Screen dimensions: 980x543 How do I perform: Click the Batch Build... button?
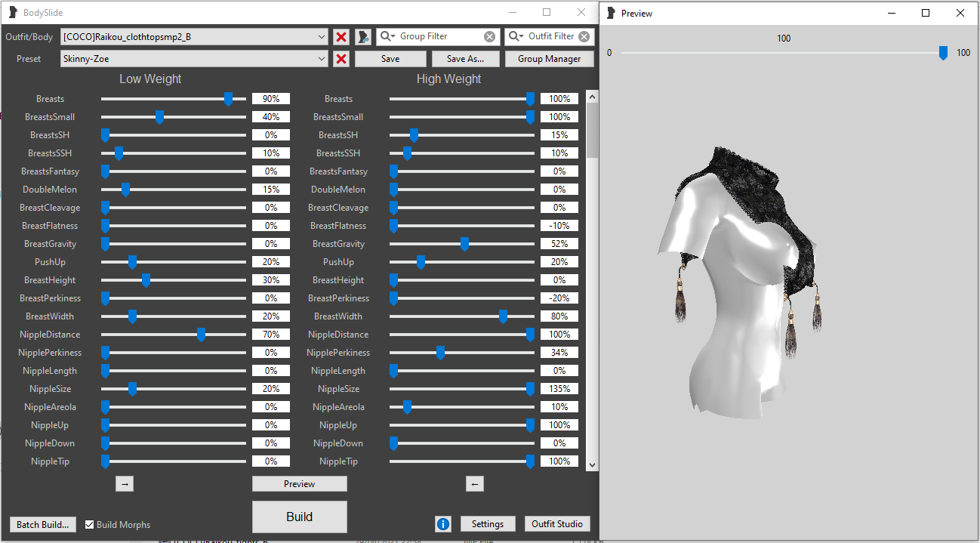(43, 525)
